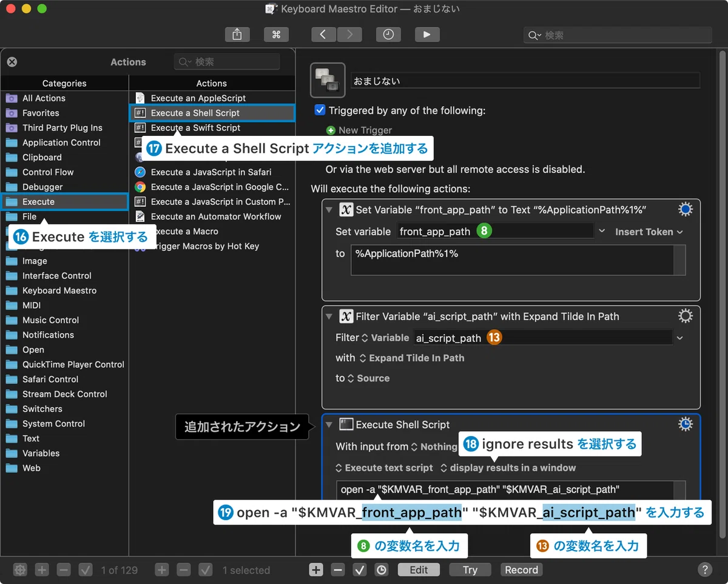
Task: Select the Execute category
Action: [64, 201]
